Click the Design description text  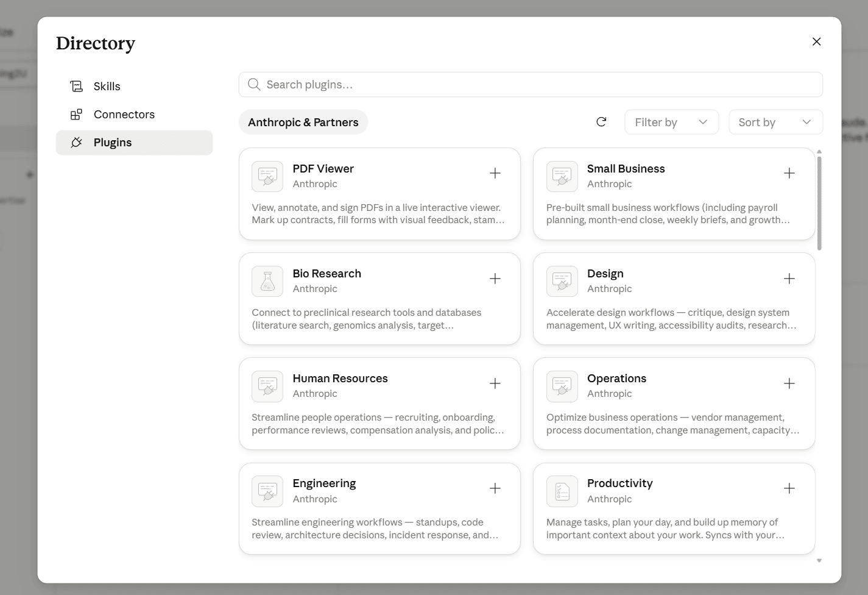(671, 319)
